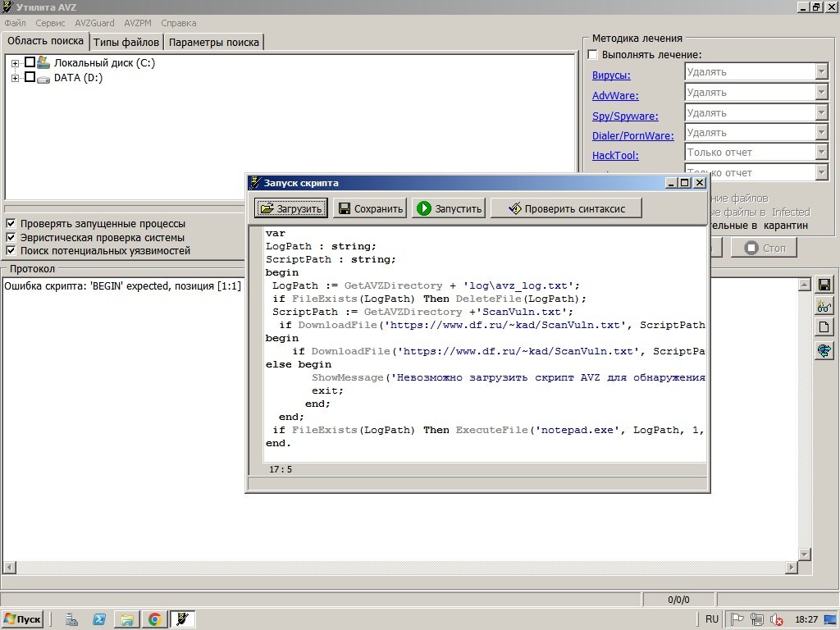Open the Сервис menu
Image resolution: width=840 pixels, height=630 pixels.
coord(50,23)
